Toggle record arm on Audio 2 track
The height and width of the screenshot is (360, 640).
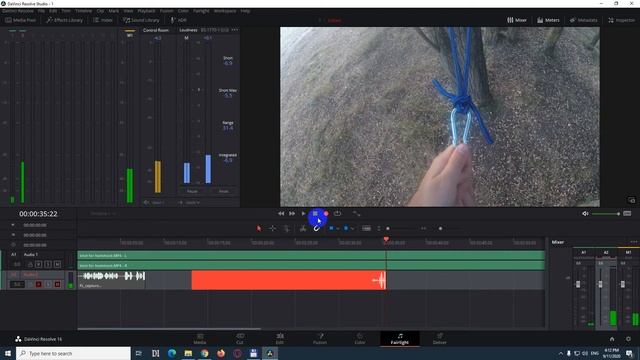[x=38, y=284]
